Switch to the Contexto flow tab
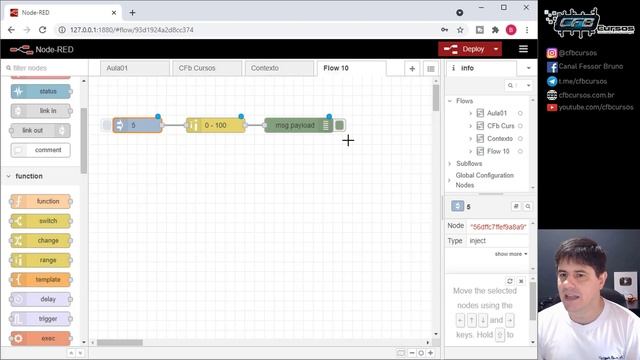This screenshot has height=360, width=640. pos(279,68)
